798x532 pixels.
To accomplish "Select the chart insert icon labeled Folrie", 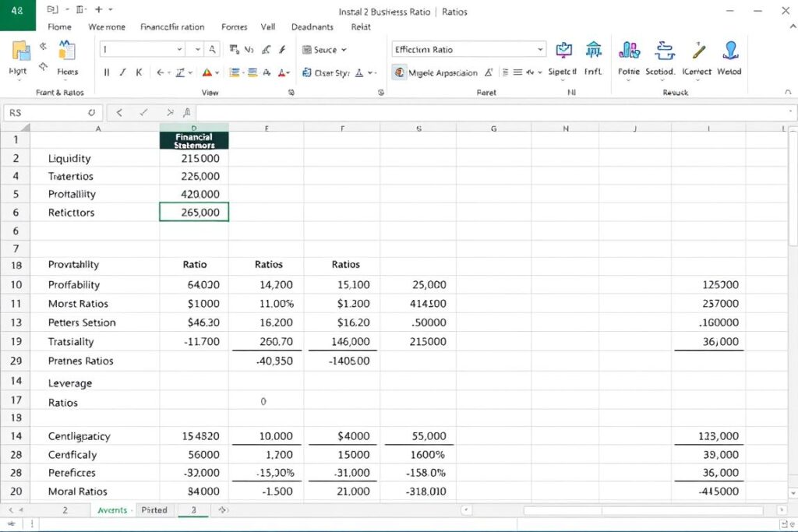I will pos(629,50).
